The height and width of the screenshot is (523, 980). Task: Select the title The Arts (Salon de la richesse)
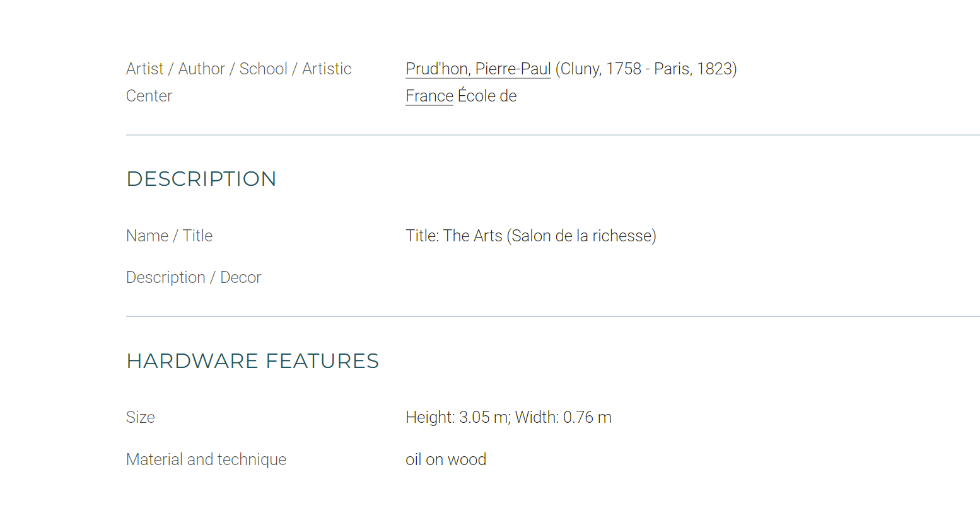pyautogui.click(x=550, y=236)
